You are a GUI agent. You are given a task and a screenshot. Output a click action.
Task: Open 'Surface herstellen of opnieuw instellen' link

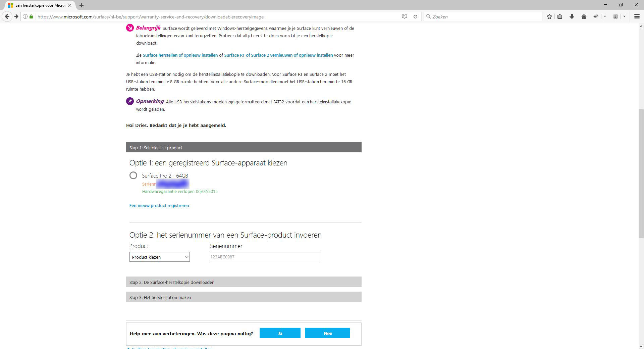(180, 55)
